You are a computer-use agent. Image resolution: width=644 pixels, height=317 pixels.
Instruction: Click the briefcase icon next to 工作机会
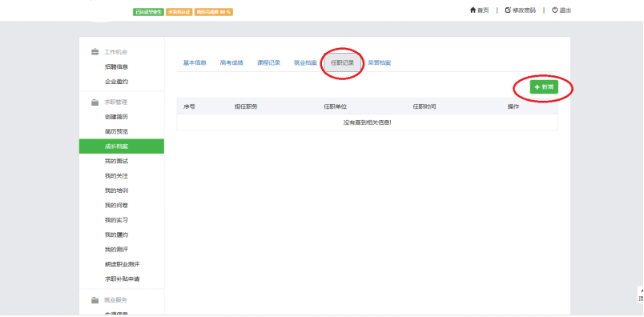pyautogui.click(x=95, y=52)
